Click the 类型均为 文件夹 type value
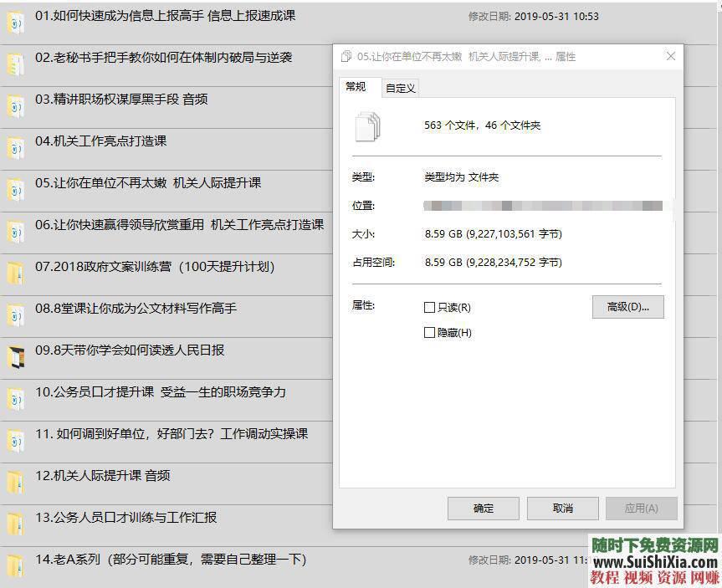 click(x=461, y=177)
